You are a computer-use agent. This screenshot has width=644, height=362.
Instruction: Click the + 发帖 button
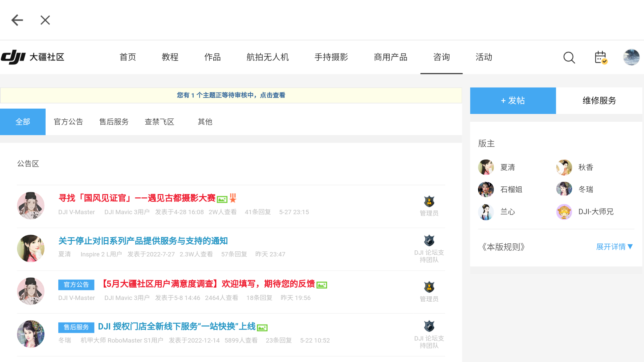tap(513, 101)
